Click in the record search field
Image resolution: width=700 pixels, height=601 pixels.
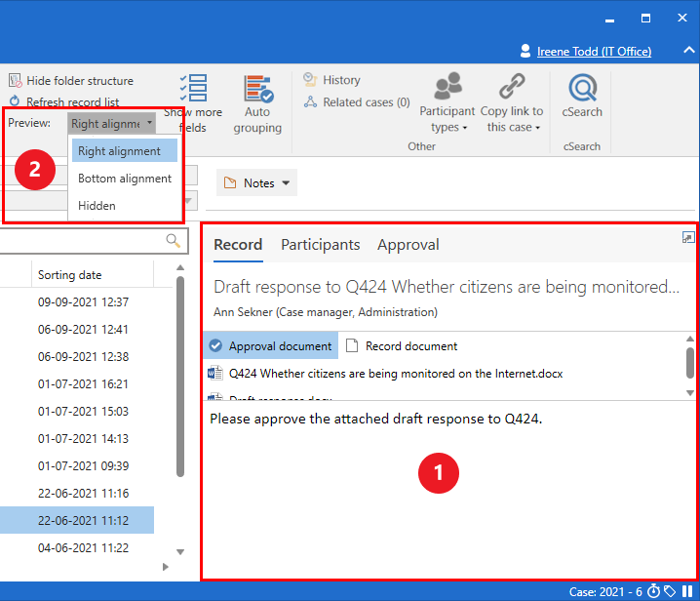[83, 241]
